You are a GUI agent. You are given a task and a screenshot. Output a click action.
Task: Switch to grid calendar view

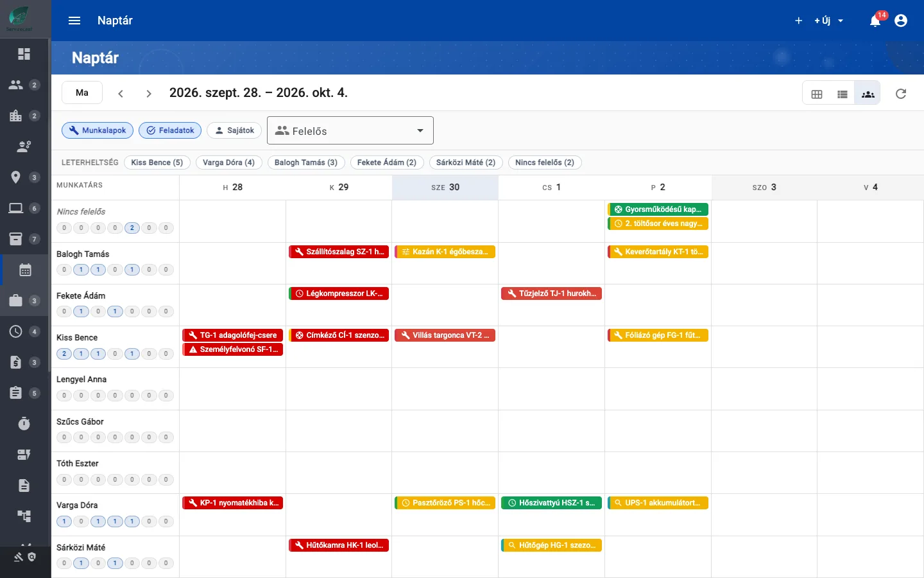pos(817,94)
